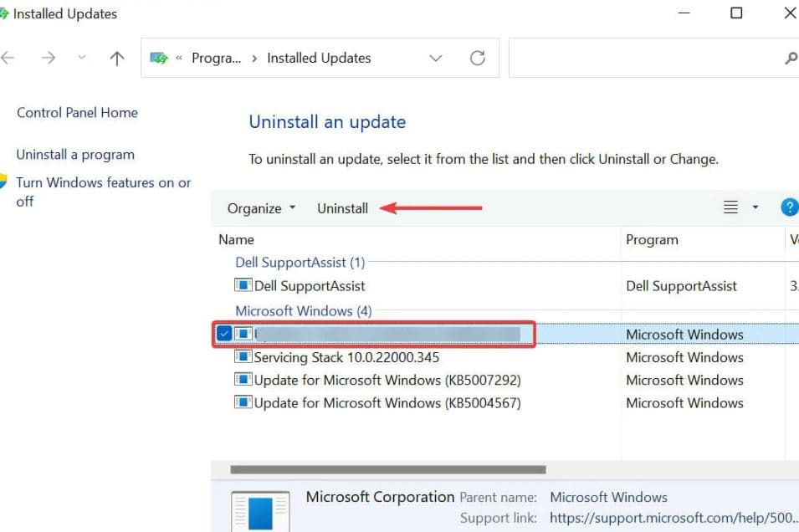Click Microsoft Windows program cell for Servicing Stack

[684, 357]
